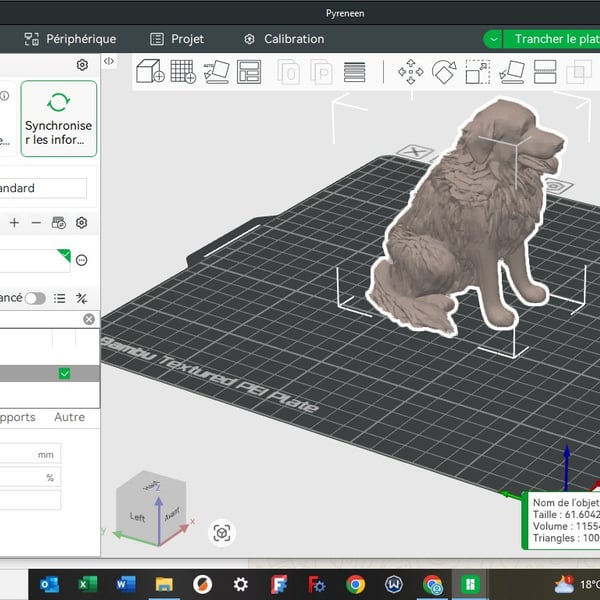Select the Auto orient tool
Screen dimensions: 600x600
[x=217, y=72]
